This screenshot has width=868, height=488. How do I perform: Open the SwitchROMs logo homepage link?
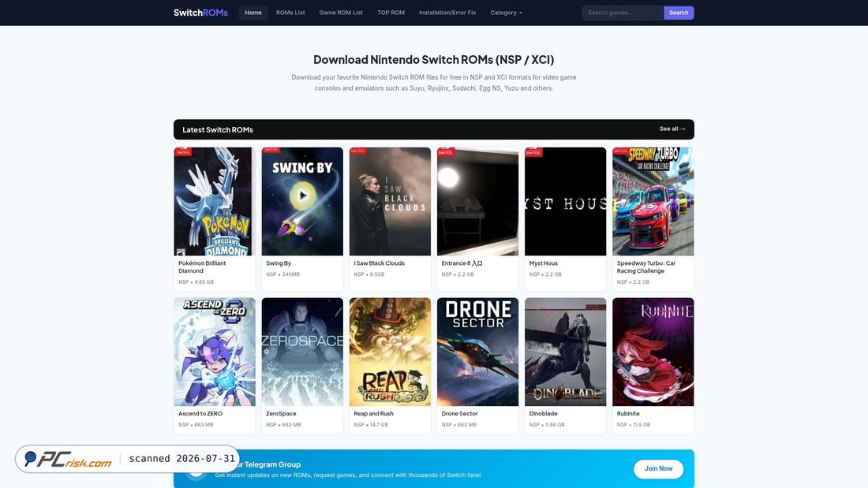tap(200, 13)
